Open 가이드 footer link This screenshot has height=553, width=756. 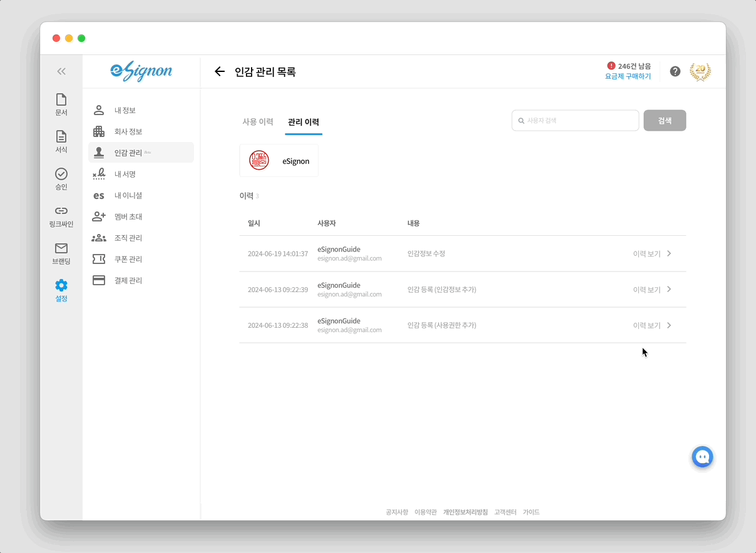pyautogui.click(x=531, y=512)
